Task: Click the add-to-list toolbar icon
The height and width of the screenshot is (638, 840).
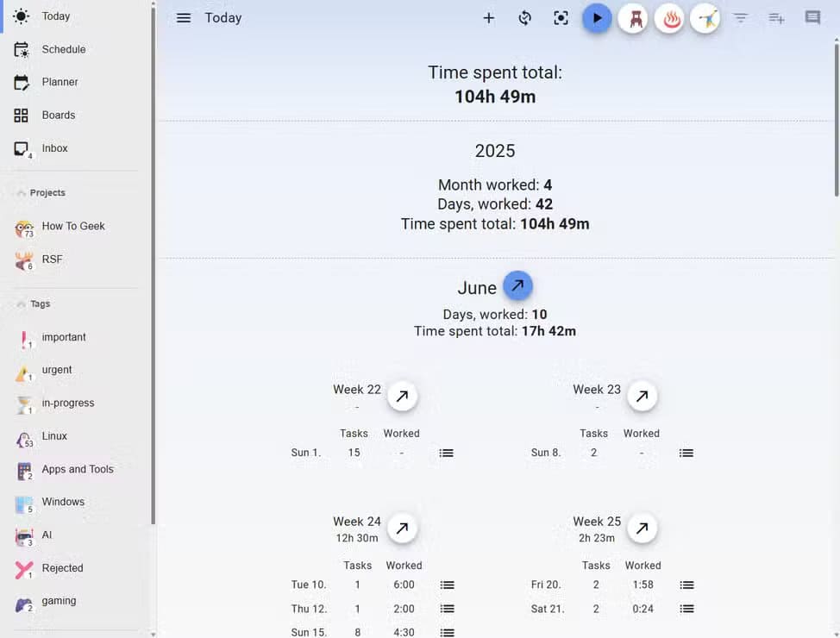Action: point(775,17)
